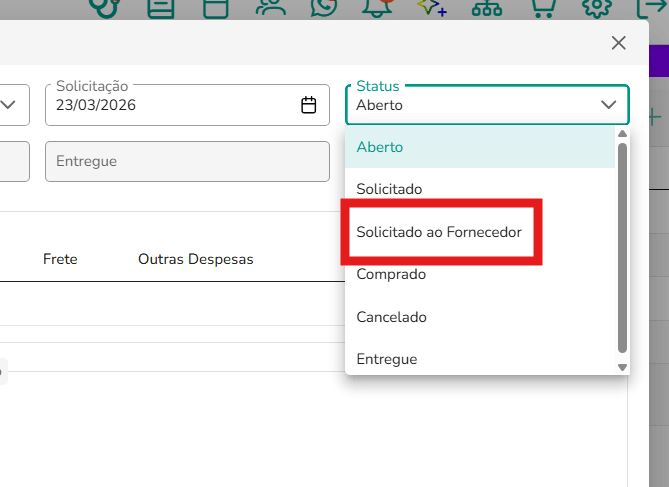Close the dialog with the X button

tap(618, 43)
